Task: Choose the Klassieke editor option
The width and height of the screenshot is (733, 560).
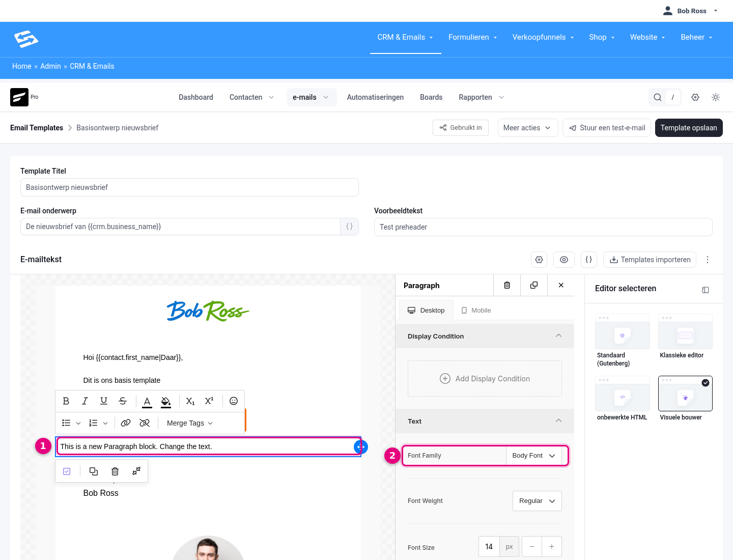Action: tap(685, 336)
